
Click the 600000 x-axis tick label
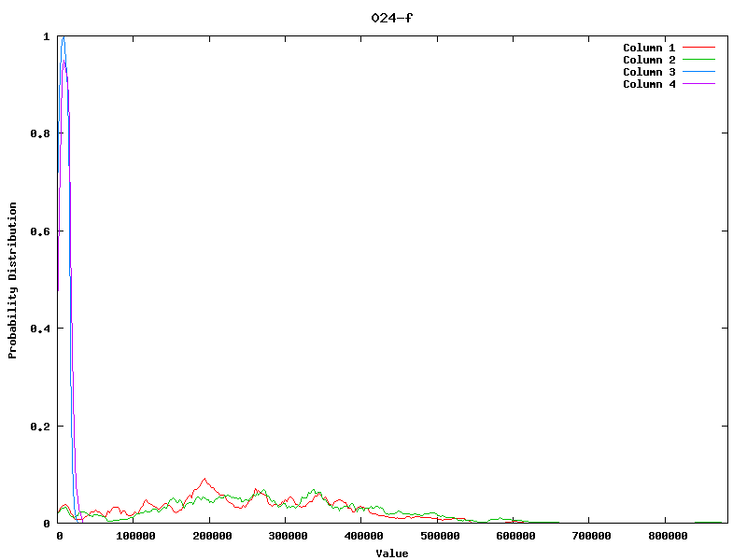tap(515, 536)
